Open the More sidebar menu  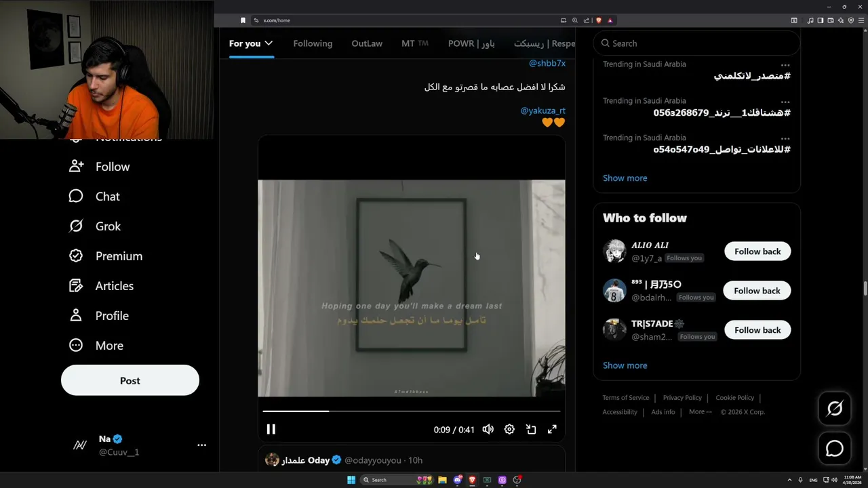pos(96,346)
